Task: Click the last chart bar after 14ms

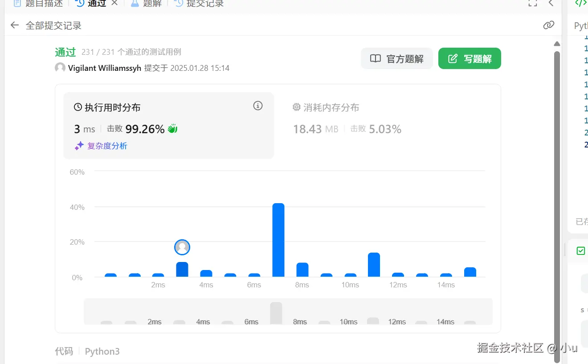Action: pos(470,272)
